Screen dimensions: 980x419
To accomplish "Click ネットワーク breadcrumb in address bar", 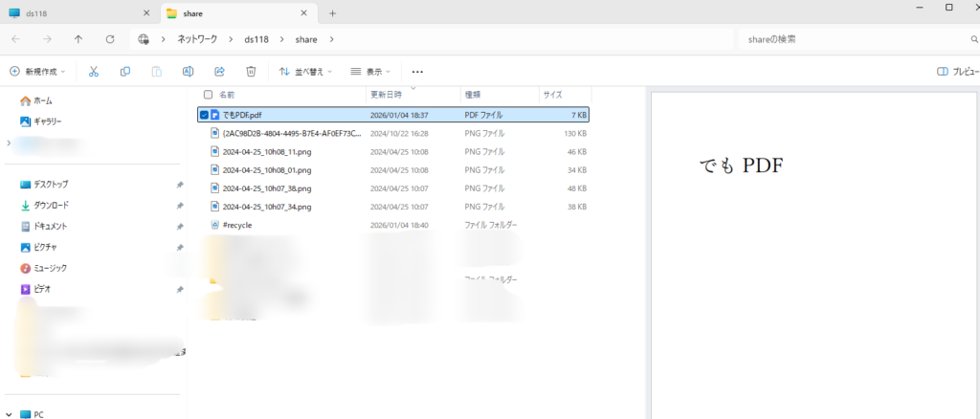I will [x=197, y=39].
